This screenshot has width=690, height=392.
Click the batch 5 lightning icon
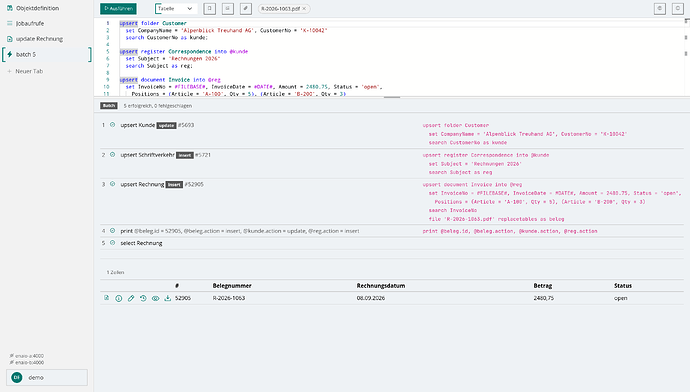click(x=10, y=54)
